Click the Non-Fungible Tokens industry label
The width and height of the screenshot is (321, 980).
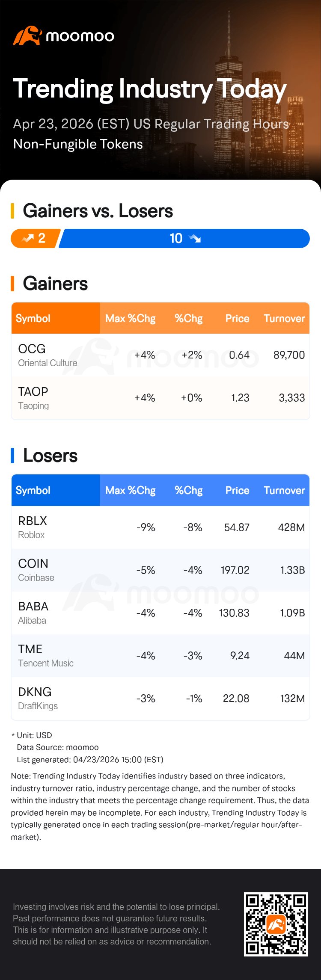pyautogui.click(x=78, y=144)
